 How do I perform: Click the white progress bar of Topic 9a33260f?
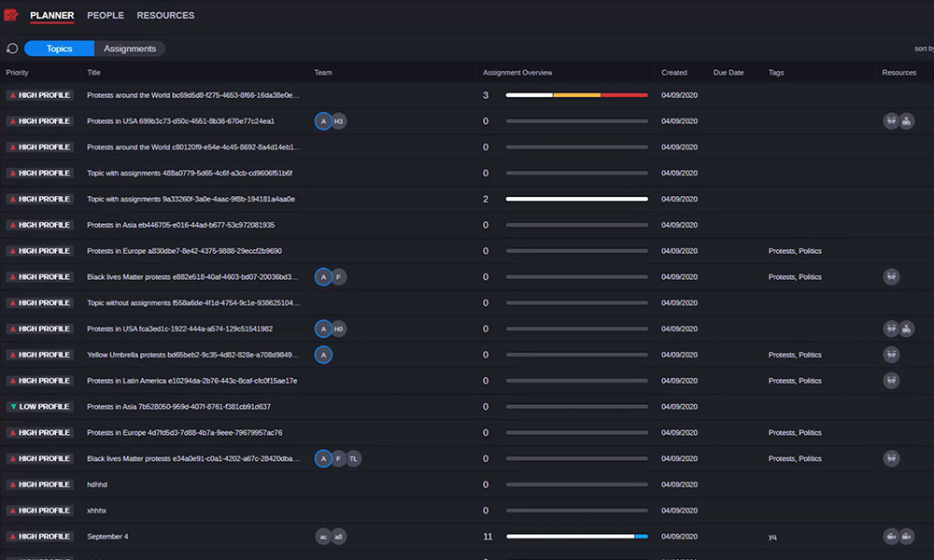pyautogui.click(x=576, y=200)
